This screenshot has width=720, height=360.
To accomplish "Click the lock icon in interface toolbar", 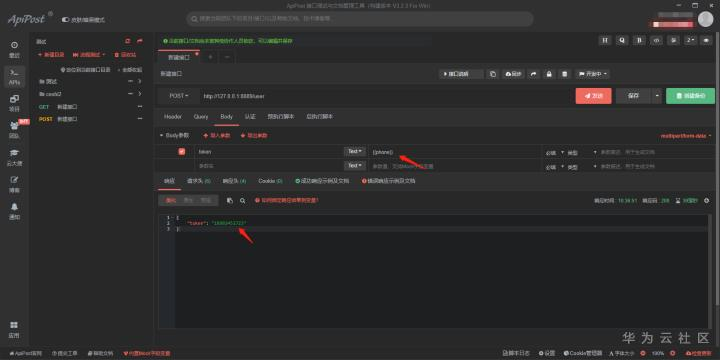I will (x=549, y=74).
